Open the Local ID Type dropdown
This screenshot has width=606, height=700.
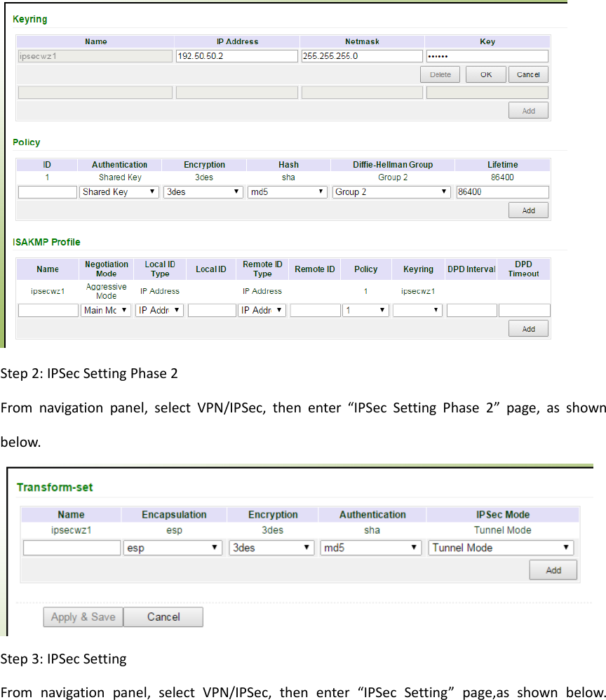click(159, 310)
